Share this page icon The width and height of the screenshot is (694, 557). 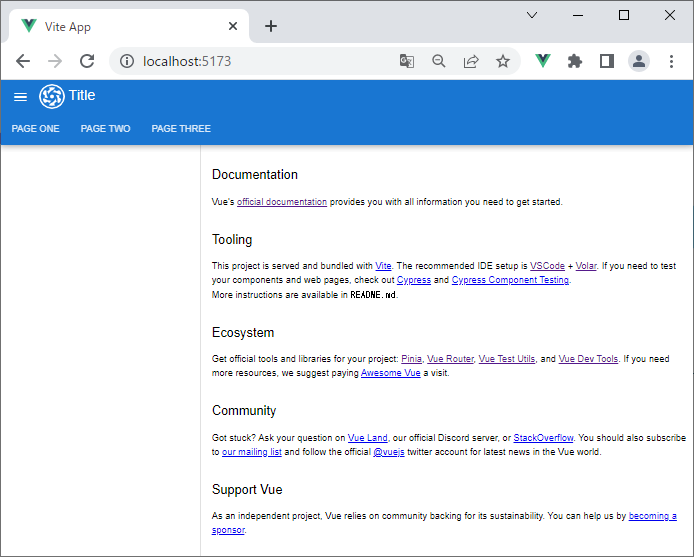coord(471,61)
